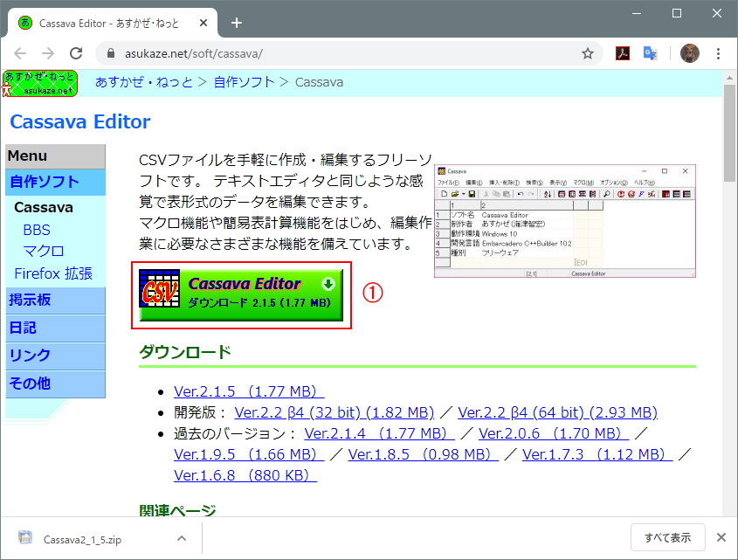Click the asukaze.net site logo
738x560 pixels.
point(39,83)
